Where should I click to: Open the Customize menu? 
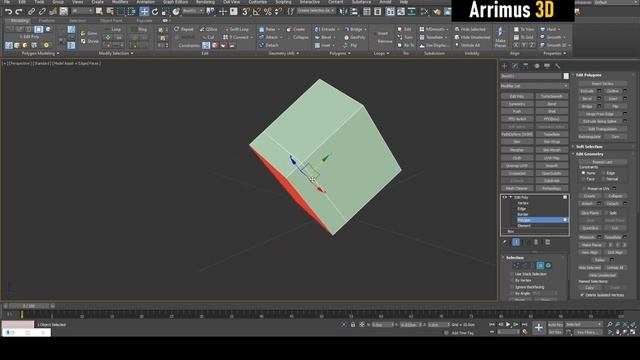258,2
